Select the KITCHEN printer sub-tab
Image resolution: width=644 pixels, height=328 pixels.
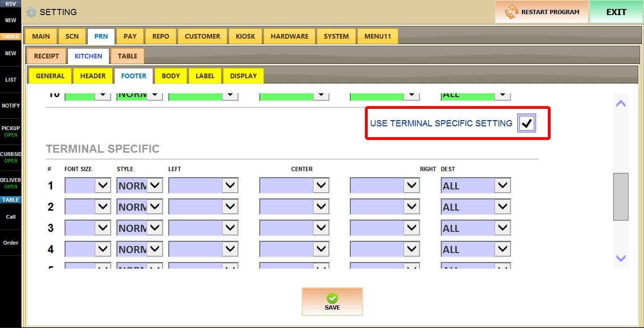pyautogui.click(x=88, y=56)
